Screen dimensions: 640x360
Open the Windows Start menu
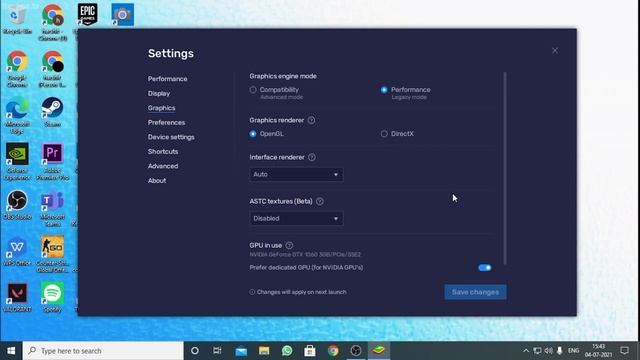coord(11,351)
